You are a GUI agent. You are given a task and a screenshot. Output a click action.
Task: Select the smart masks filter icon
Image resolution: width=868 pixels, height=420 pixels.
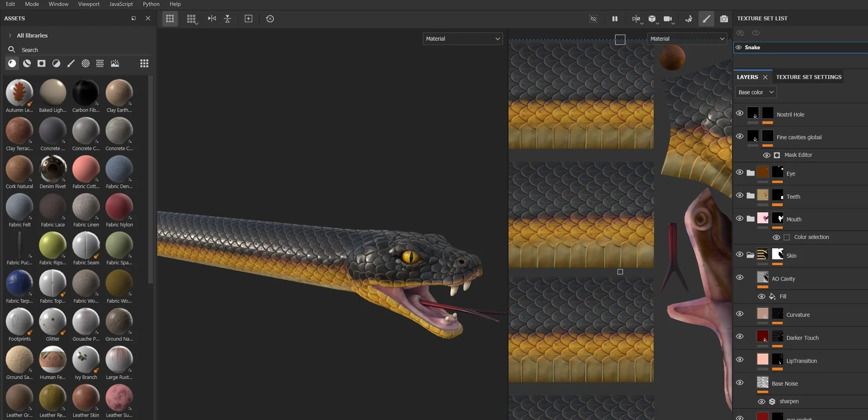(x=41, y=63)
